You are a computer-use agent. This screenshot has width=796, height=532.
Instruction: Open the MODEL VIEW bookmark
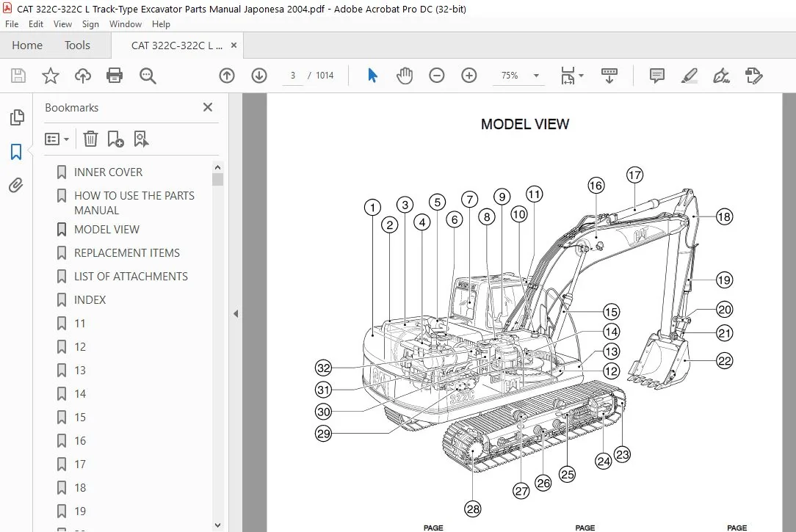point(106,230)
